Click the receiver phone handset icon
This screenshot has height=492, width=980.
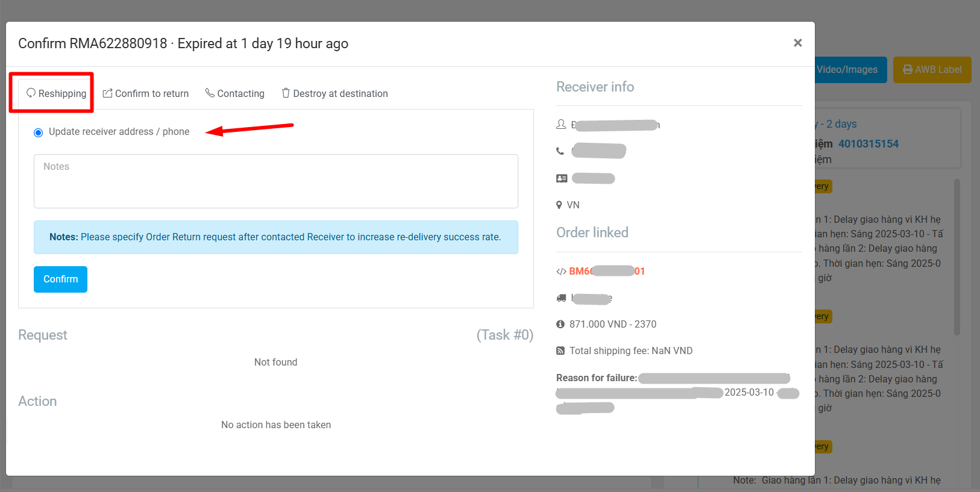click(561, 151)
